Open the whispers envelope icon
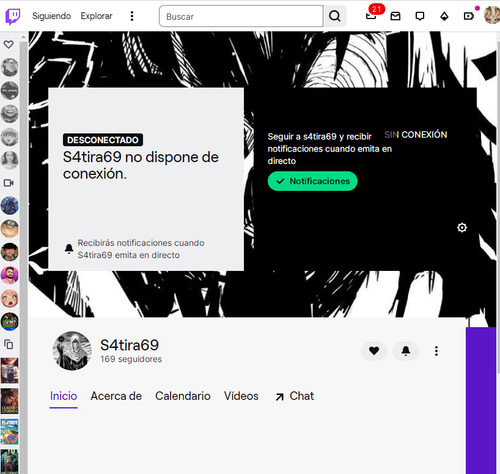The width and height of the screenshot is (500, 474). [395, 16]
